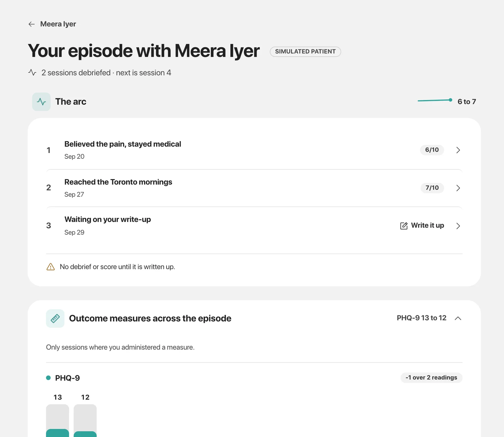The height and width of the screenshot is (437, 504).
Task: Expand chevron for the Sep 29 session
Action: 458,226
